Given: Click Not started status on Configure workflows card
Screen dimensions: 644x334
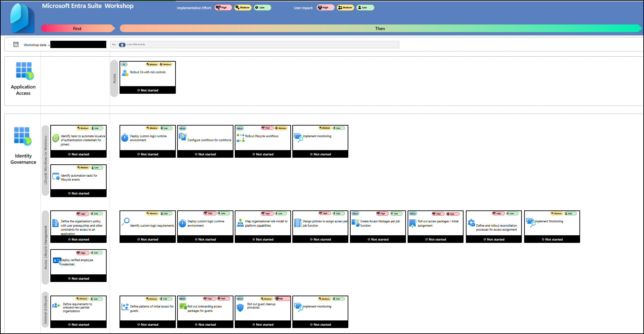Looking at the screenshot, I should (x=205, y=154).
